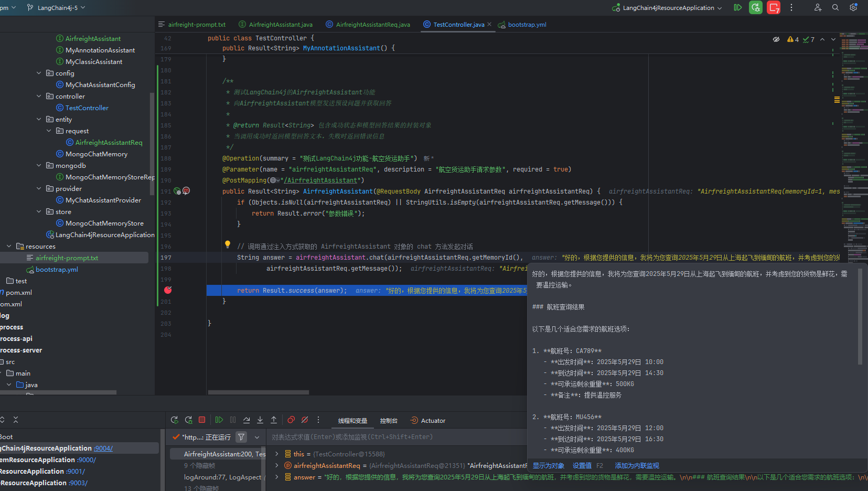The width and height of the screenshot is (868, 491).
Task: Click the light bulb intention icon on line 196
Action: coord(228,244)
